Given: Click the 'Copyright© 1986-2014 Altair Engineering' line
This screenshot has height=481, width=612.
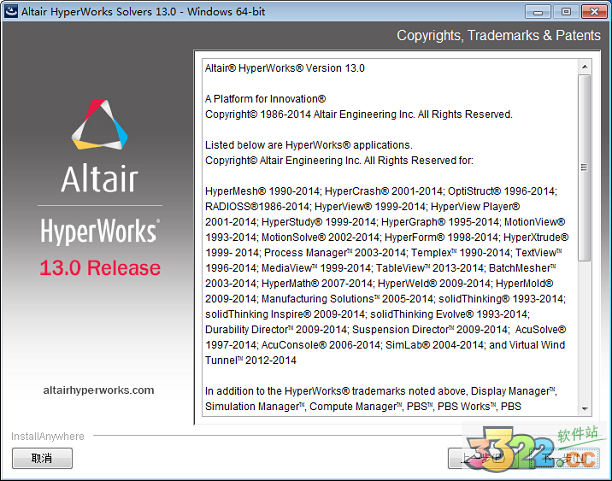Looking at the screenshot, I should 359,114.
